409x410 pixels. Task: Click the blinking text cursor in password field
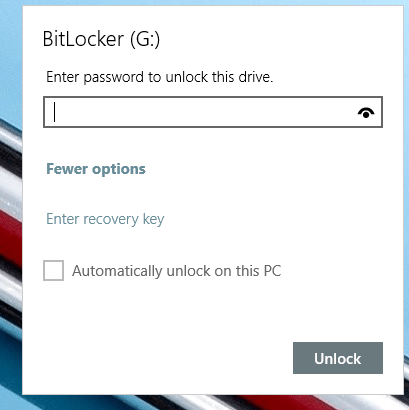[x=55, y=112]
